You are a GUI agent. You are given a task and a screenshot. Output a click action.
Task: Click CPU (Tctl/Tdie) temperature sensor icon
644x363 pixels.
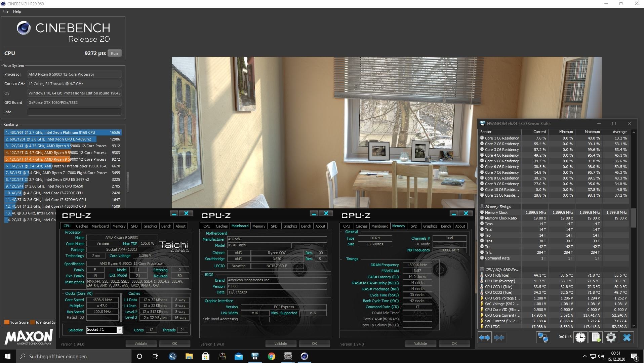pyautogui.click(x=482, y=275)
